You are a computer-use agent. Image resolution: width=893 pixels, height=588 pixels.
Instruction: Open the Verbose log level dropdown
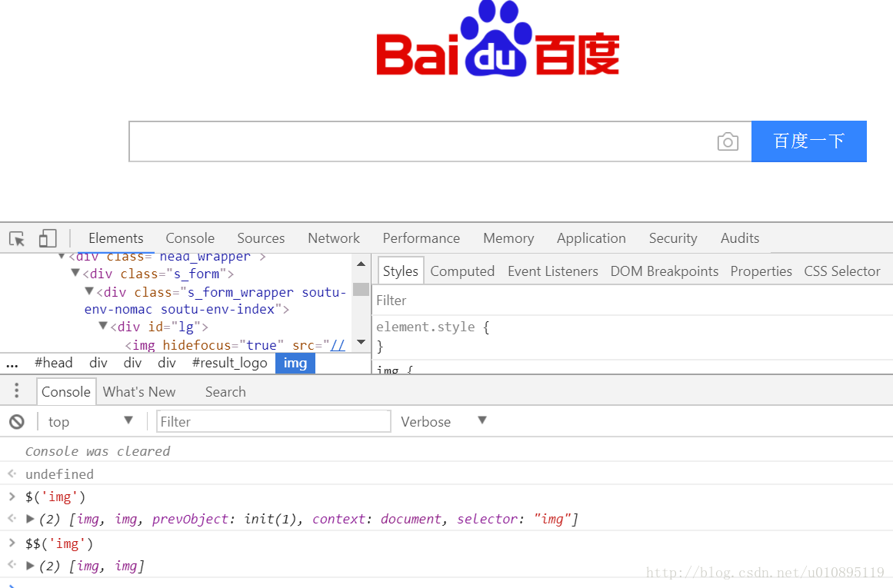pyautogui.click(x=444, y=422)
